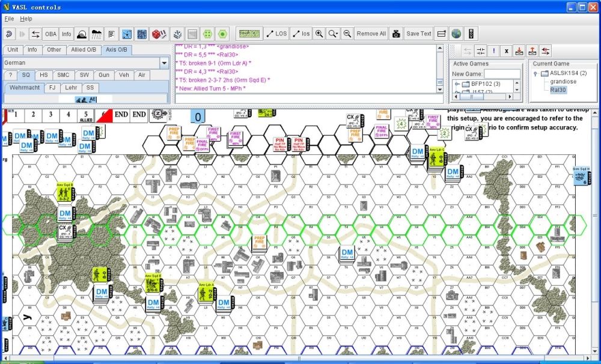Toggle the blue textured map overlay icon
This screenshot has width=601, height=364.
pyautogui.click(x=142, y=34)
